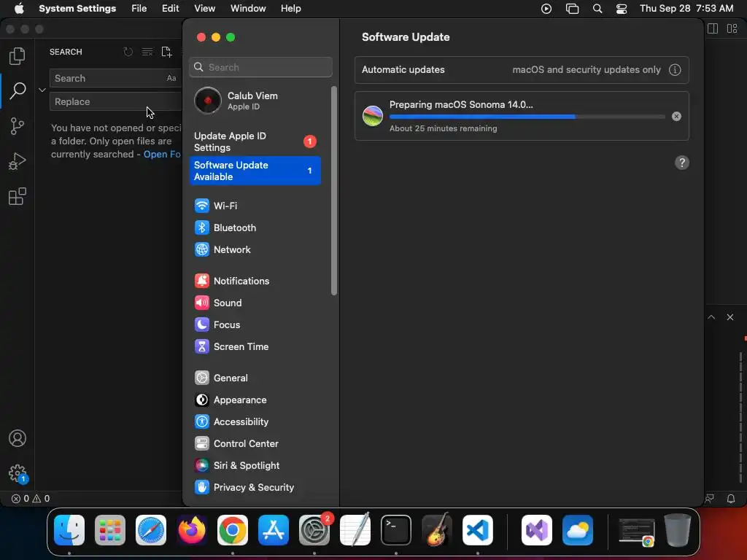The height and width of the screenshot is (560, 747).
Task: Open the Apple menu
Action: 19,9
